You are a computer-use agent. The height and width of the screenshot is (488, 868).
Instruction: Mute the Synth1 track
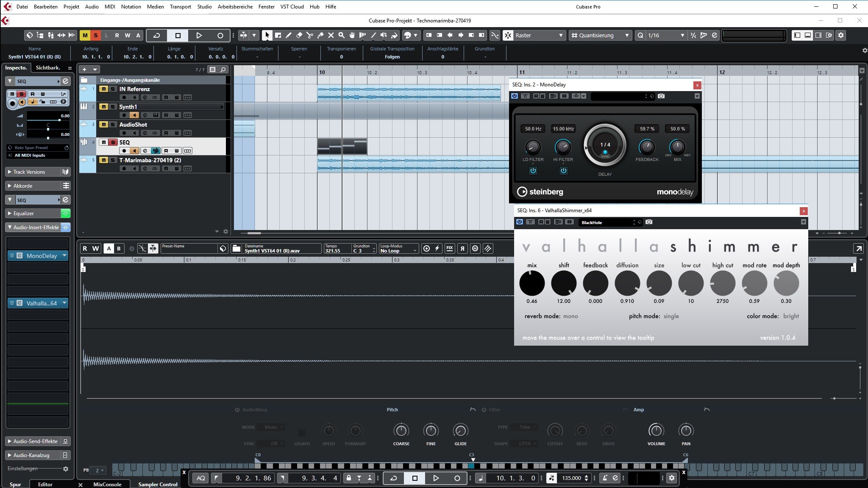click(x=103, y=107)
